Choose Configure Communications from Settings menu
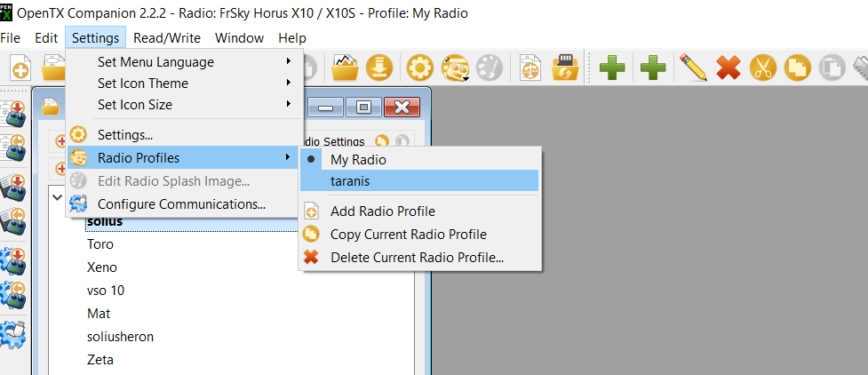This screenshot has width=868, height=375. [181, 204]
